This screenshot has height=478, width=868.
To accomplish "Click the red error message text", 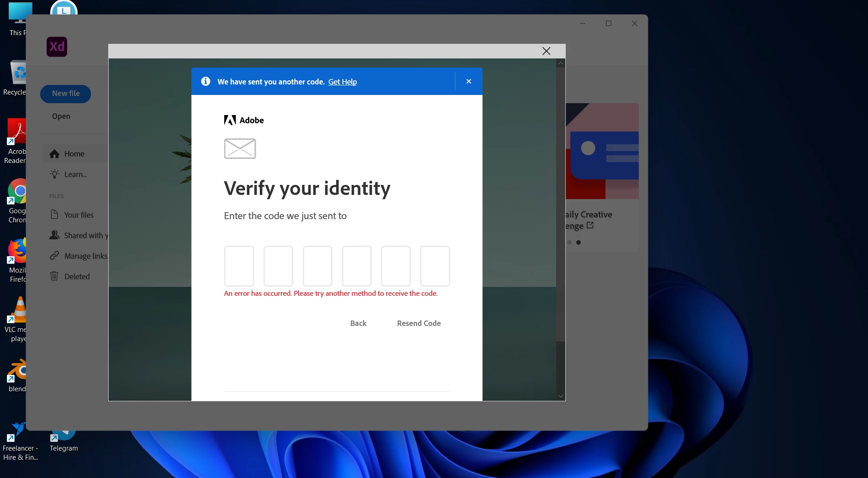I will point(331,294).
